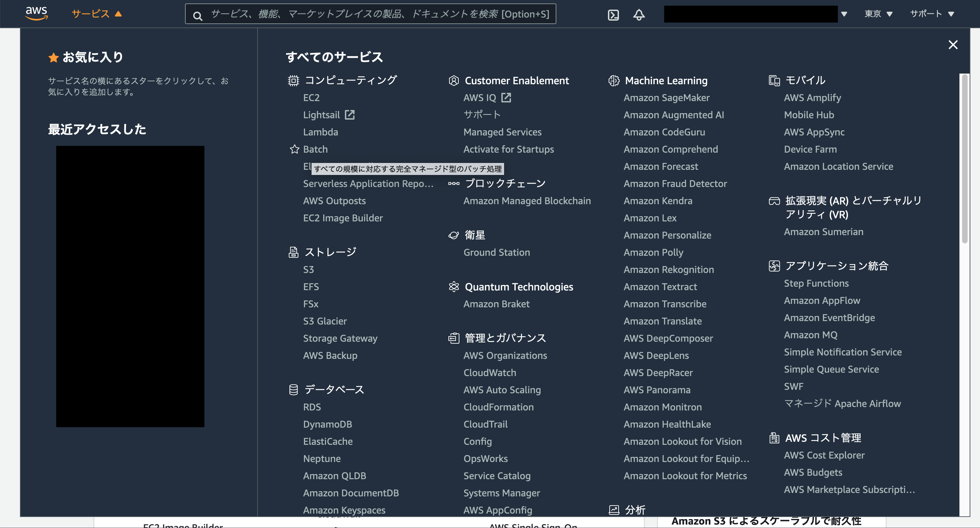Click the アプリケーション統合 category icon
The image size is (980, 528).
tap(774, 266)
